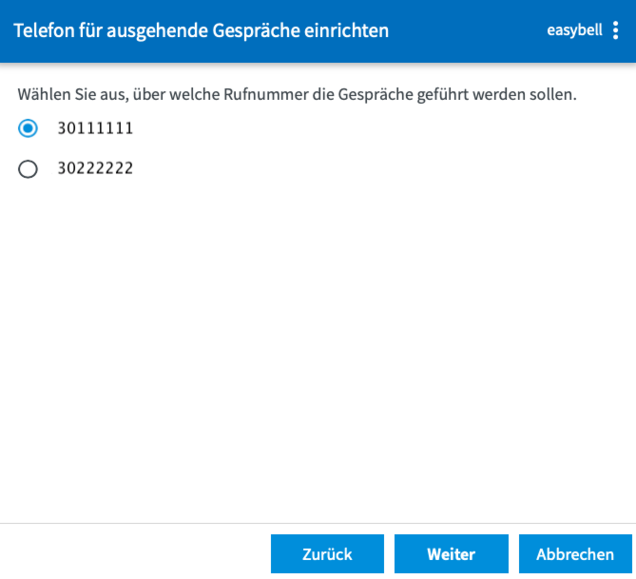The width and height of the screenshot is (636, 579).
Task: Click the 30222222 number label
Action: point(95,169)
